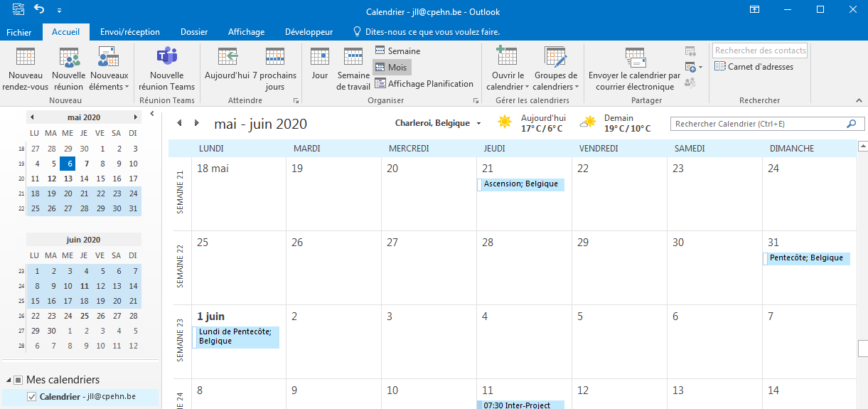868x409 pixels.
Task: Open the Affichage ribbon tab
Action: [x=246, y=32]
